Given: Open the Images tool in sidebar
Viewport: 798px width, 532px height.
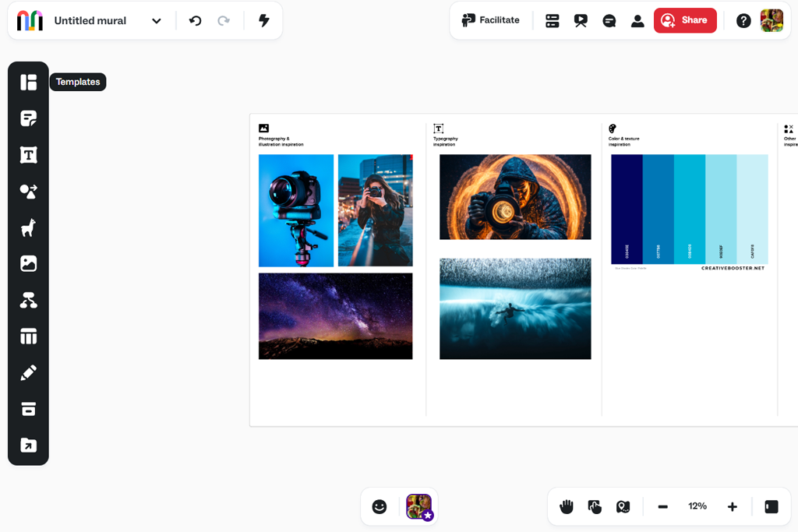Looking at the screenshot, I should (29, 264).
